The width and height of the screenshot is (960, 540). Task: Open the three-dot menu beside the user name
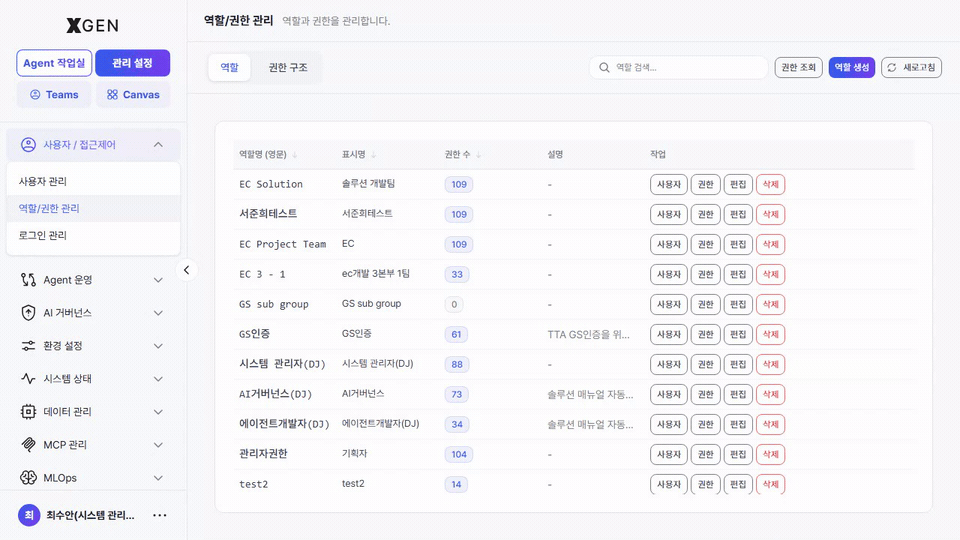(160, 515)
